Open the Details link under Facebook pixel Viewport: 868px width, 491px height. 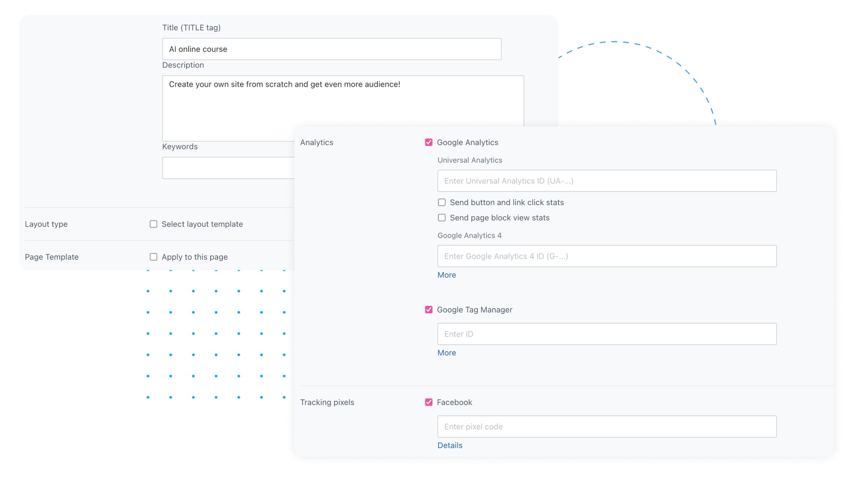449,445
